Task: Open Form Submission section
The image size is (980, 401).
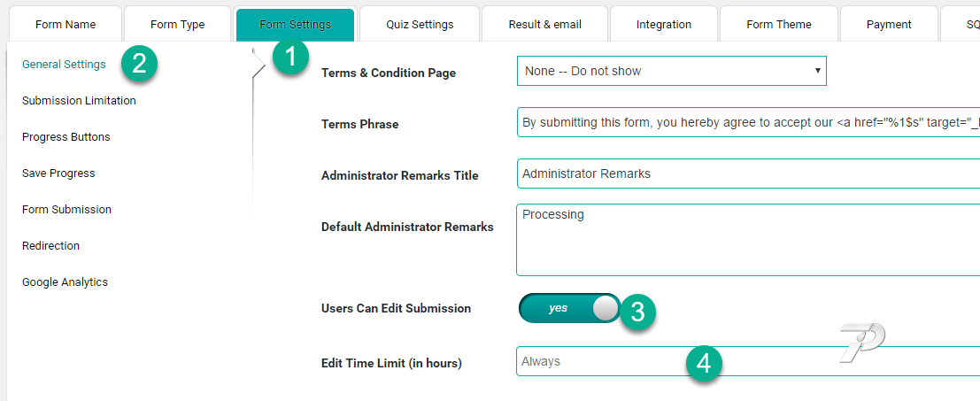Action: [x=66, y=210]
